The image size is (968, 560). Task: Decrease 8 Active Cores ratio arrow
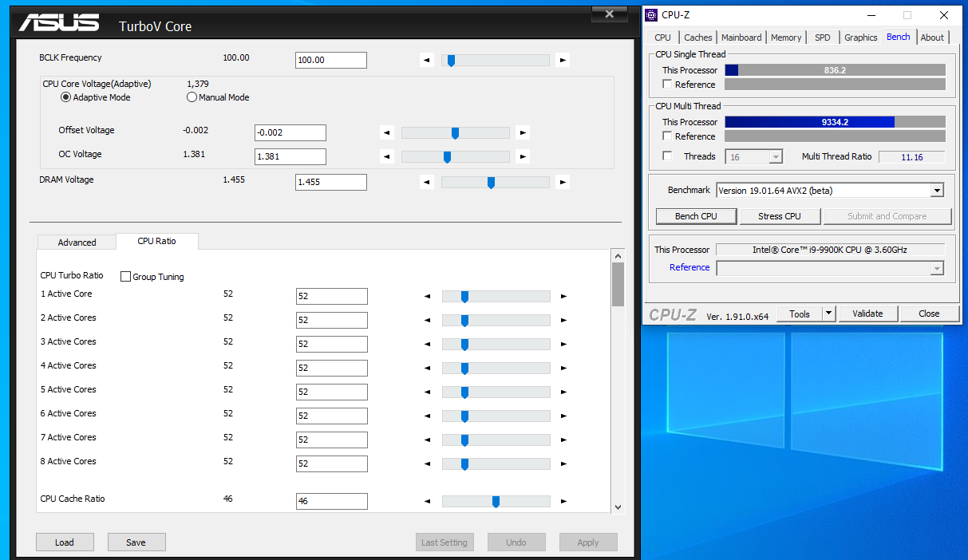click(428, 463)
